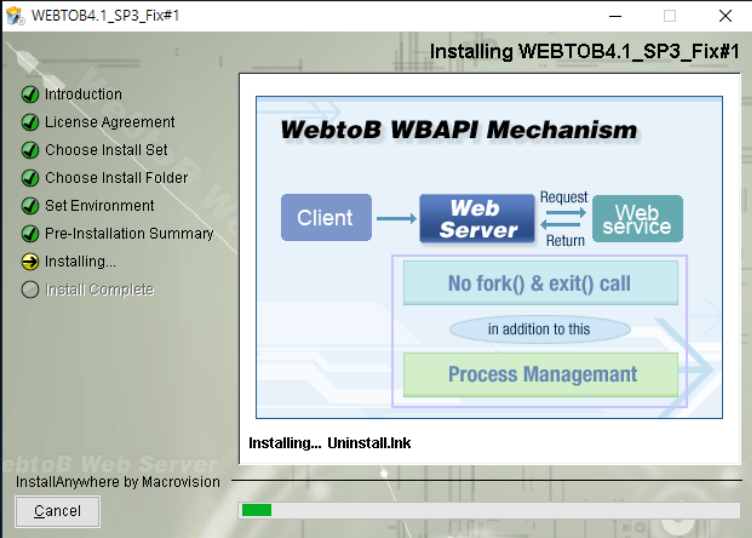Select the License Agreement step label

pyautogui.click(x=110, y=122)
